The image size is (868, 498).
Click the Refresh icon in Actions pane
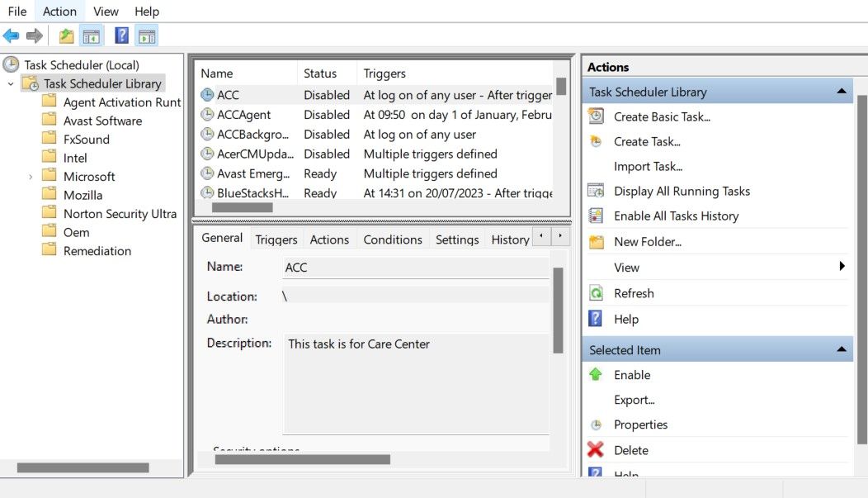point(596,293)
